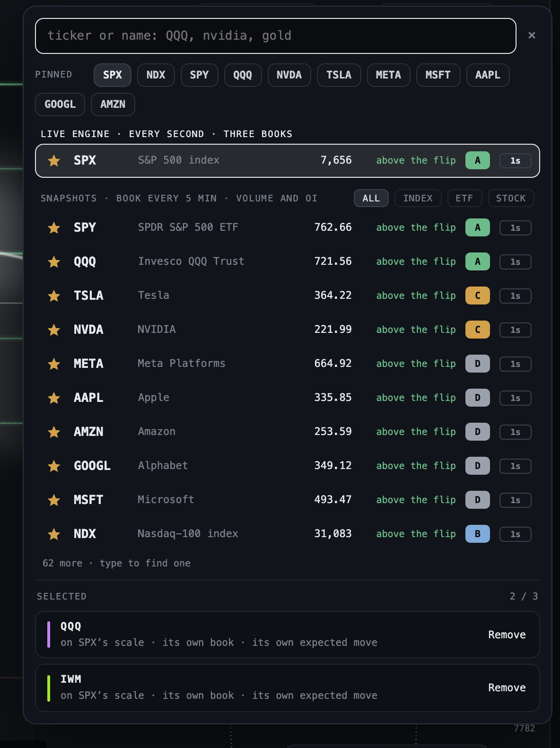Select the pinned TSLA chip
Image resolution: width=560 pixels, height=748 pixels.
339,75
